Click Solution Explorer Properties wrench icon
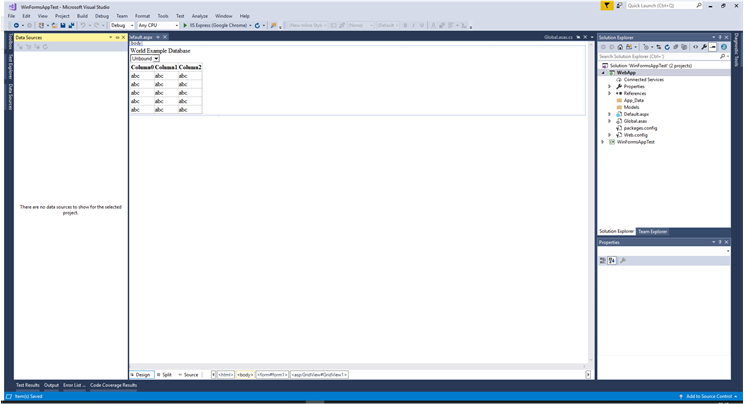The height and width of the screenshot is (404, 744). click(x=704, y=47)
